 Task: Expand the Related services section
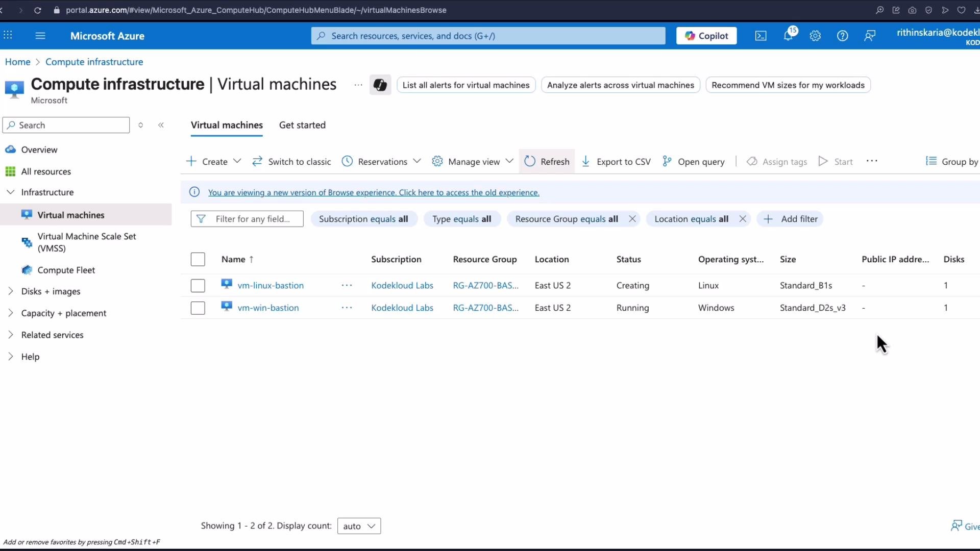tap(11, 335)
